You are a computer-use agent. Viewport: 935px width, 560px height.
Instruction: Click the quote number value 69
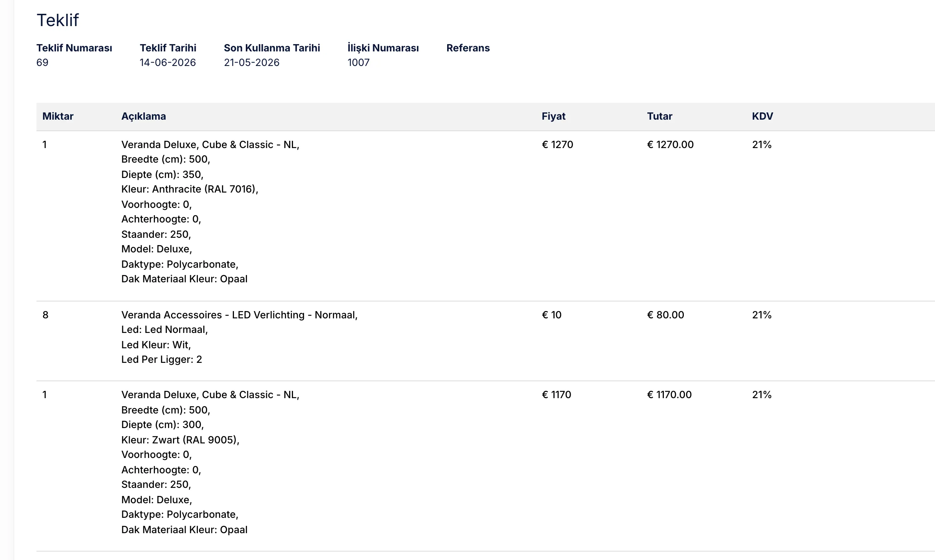(x=43, y=63)
